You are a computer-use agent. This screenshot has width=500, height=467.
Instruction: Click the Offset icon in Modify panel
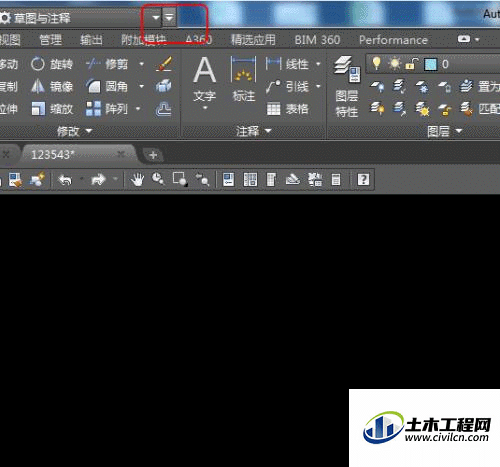[164, 109]
